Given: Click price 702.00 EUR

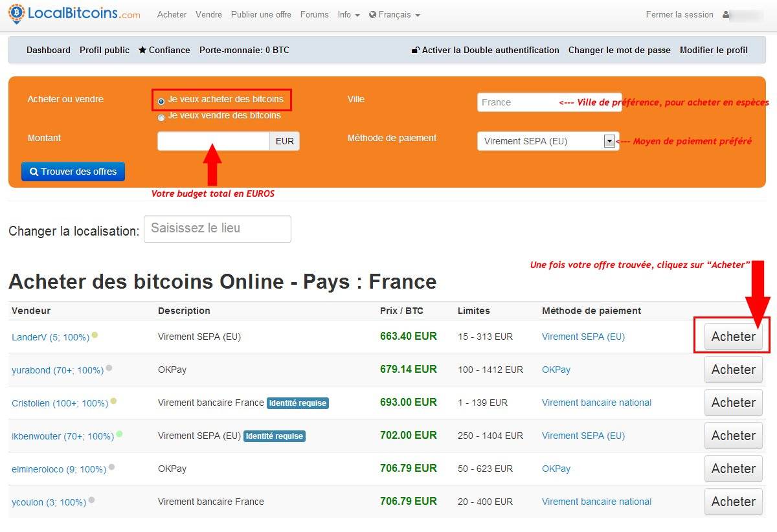Looking at the screenshot, I should [x=409, y=436].
